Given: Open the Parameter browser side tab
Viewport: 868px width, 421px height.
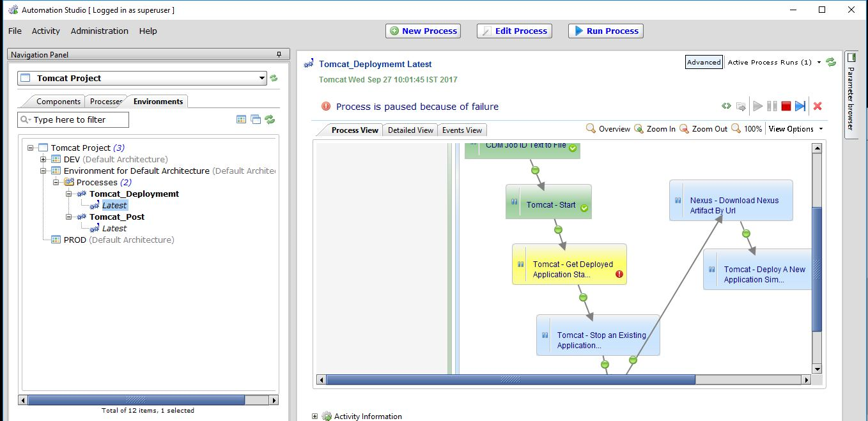Looking at the screenshot, I should tap(851, 95).
